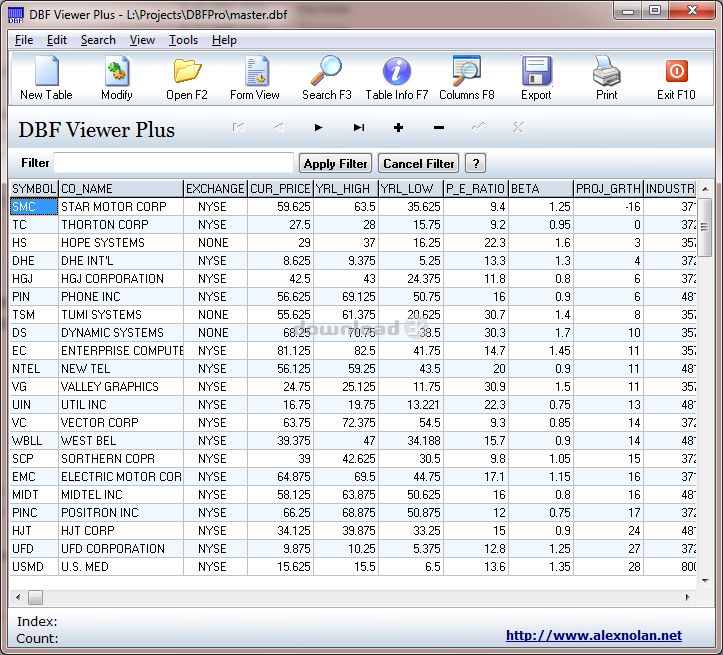Click the YRL_LOW column header
The width and height of the screenshot is (723, 655).
coord(411,189)
